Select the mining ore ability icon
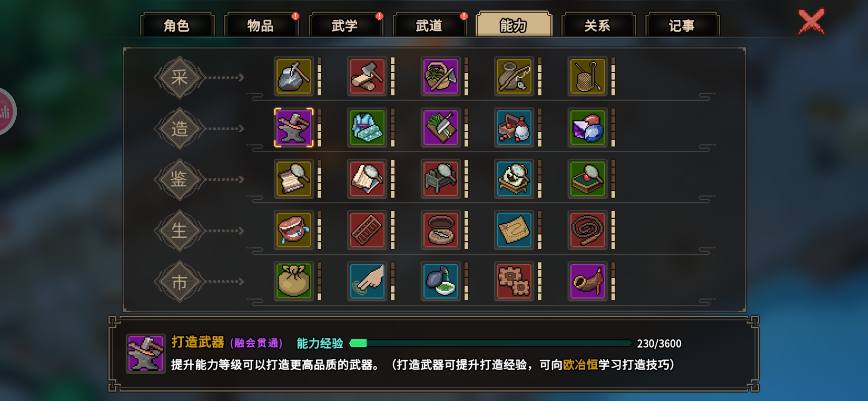This screenshot has height=401, width=868. (x=293, y=76)
